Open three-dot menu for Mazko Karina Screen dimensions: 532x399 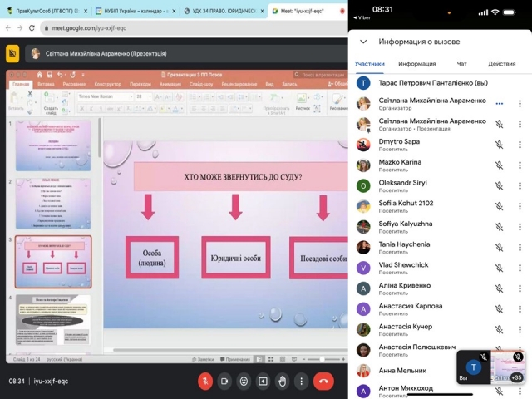point(520,165)
